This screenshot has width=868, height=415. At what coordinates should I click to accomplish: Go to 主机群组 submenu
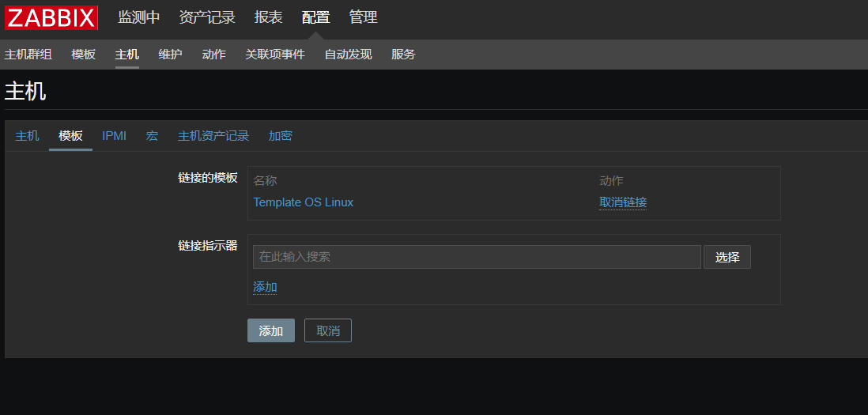pos(28,55)
